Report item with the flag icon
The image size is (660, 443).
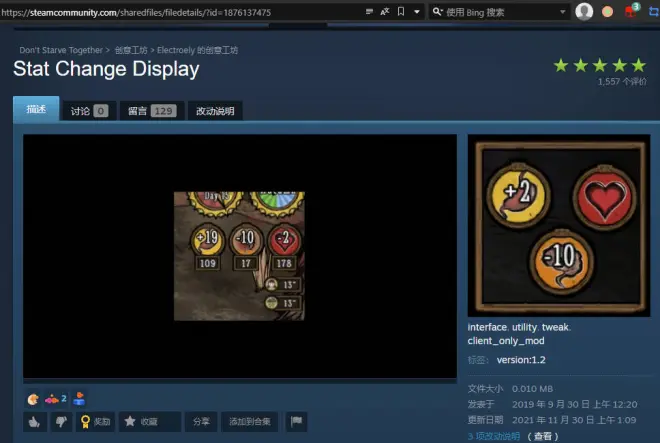pos(296,422)
